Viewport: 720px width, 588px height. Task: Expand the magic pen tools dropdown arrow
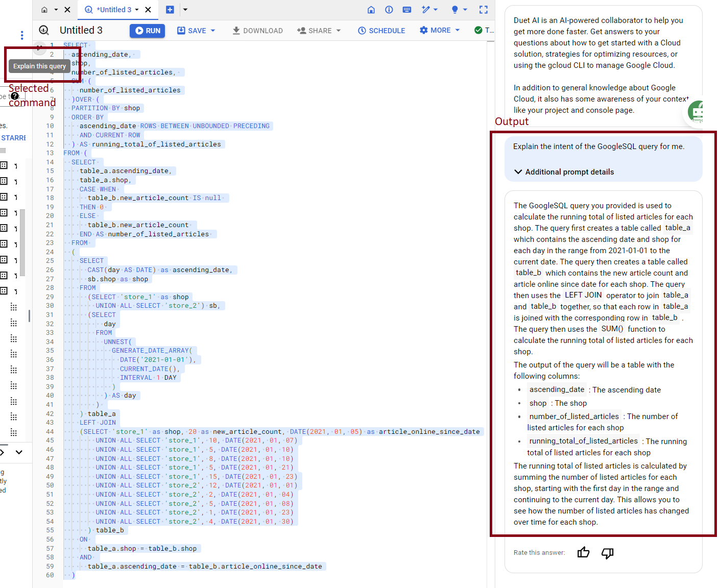[436, 10]
